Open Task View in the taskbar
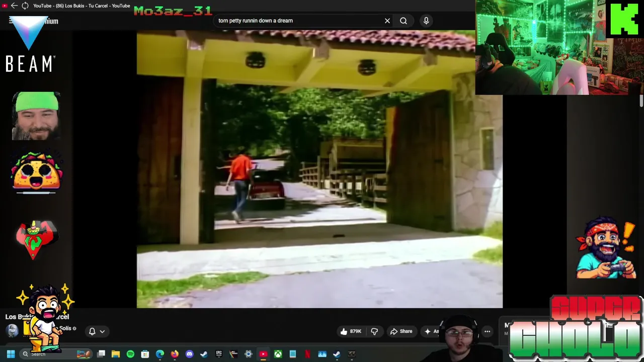The height and width of the screenshot is (362, 644). pos(101,354)
